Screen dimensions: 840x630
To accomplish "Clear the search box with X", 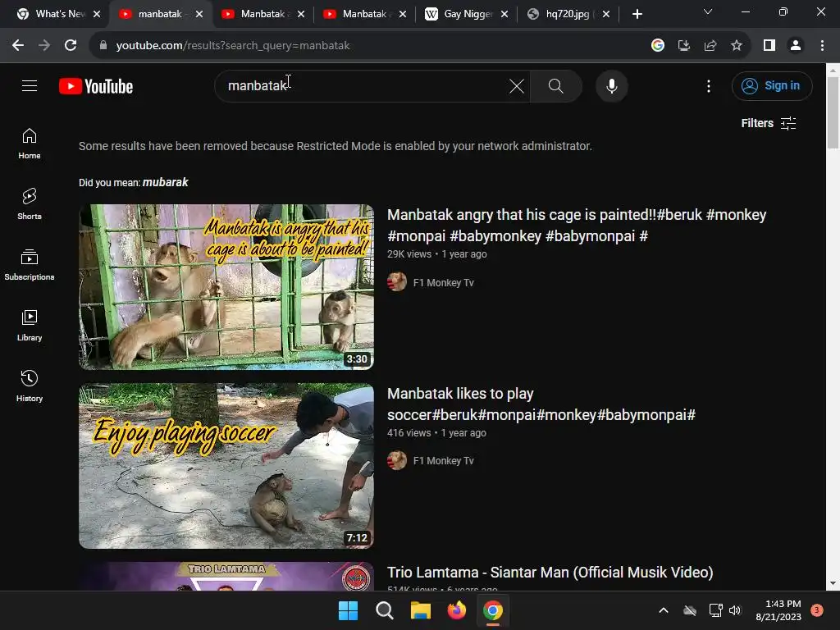I will tap(517, 85).
